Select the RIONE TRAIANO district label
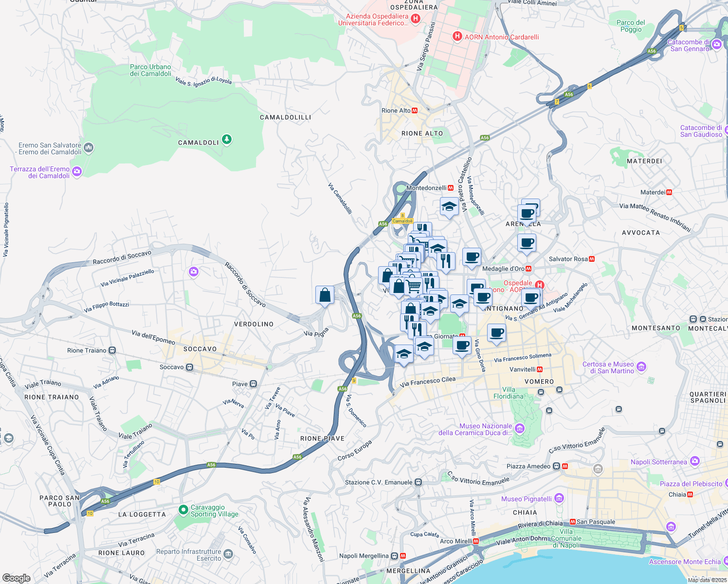Image resolution: width=728 pixels, height=584 pixels. pyautogui.click(x=52, y=397)
